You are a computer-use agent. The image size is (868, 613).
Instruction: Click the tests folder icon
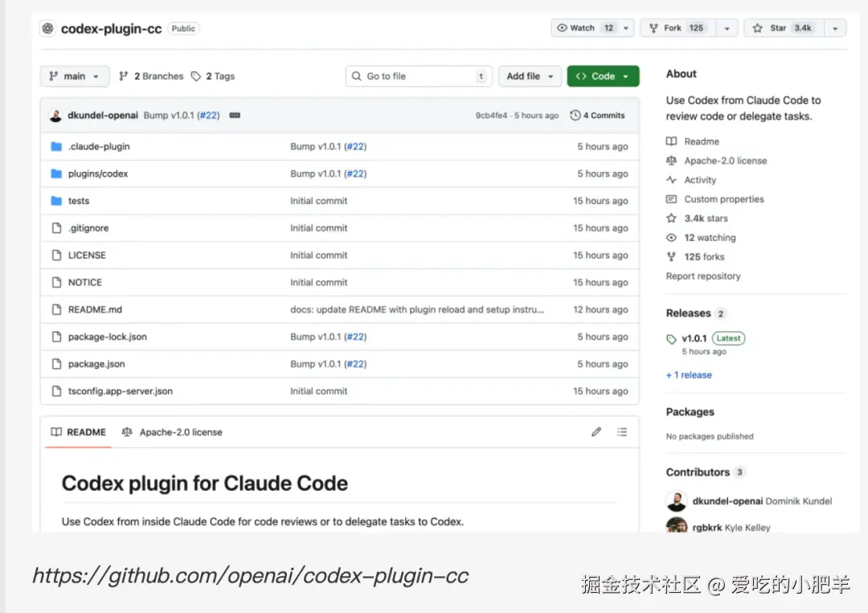click(x=56, y=200)
